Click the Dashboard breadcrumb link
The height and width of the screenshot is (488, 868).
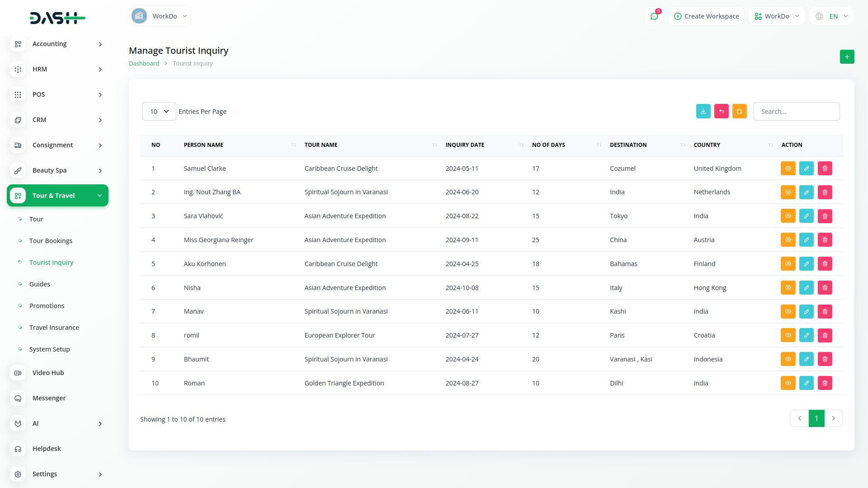click(x=144, y=64)
